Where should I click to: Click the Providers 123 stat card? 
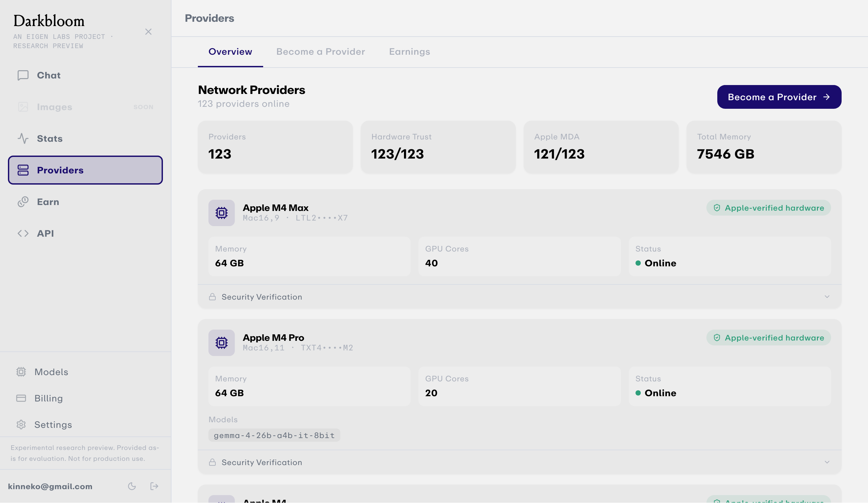276,147
